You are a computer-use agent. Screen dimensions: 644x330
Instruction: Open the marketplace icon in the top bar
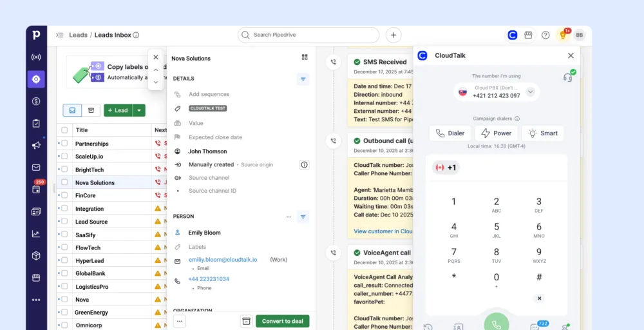[529, 35]
